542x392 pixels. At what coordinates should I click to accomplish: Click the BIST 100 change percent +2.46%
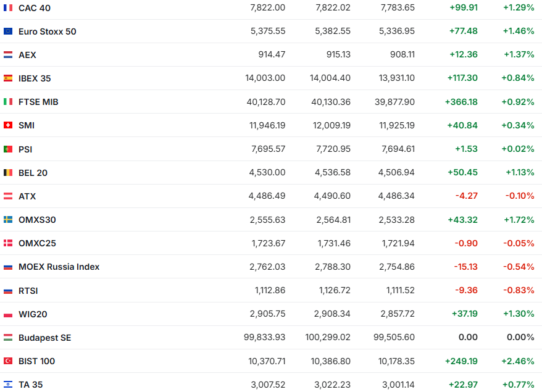[519, 361]
